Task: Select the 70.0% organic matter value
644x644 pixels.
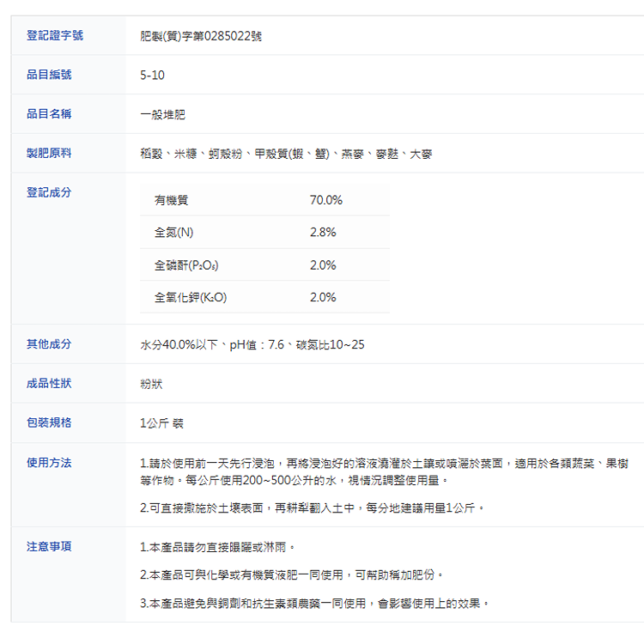Action: point(326,200)
